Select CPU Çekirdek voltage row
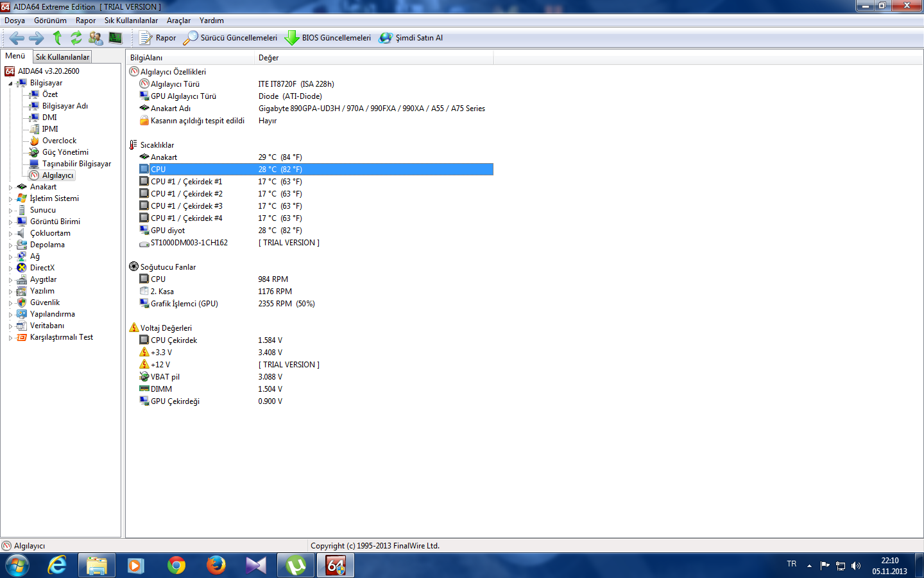924x578 pixels. [x=316, y=340]
